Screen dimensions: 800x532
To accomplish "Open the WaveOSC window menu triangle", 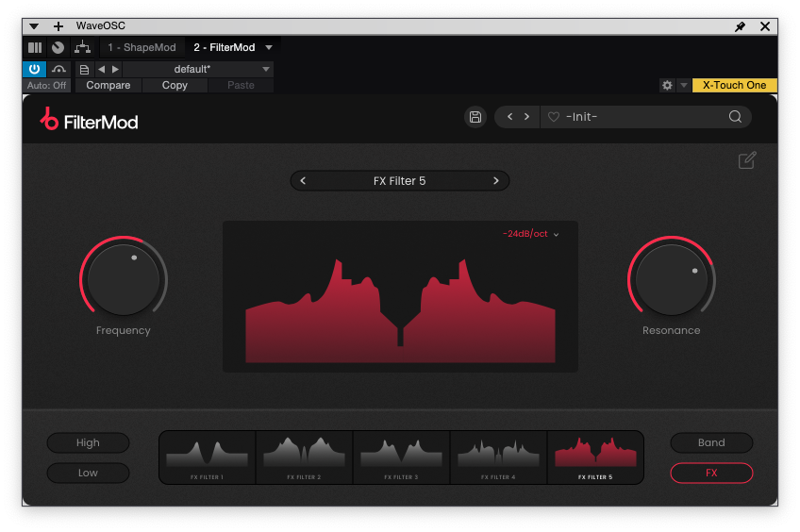I will (x=34, y=26).
